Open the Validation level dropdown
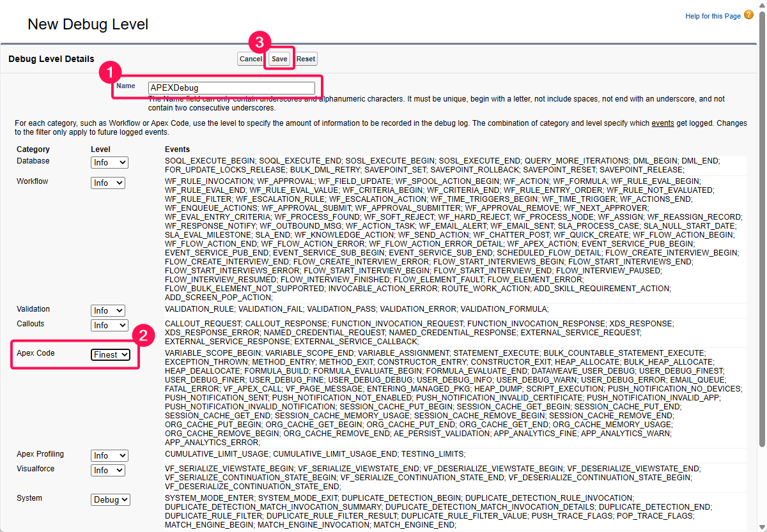 107,311
